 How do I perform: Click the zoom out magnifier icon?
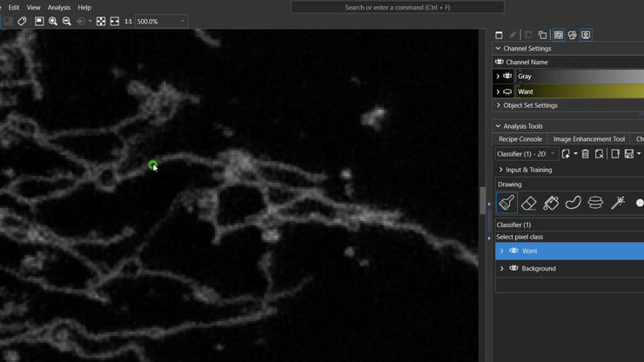pos(67,21)
